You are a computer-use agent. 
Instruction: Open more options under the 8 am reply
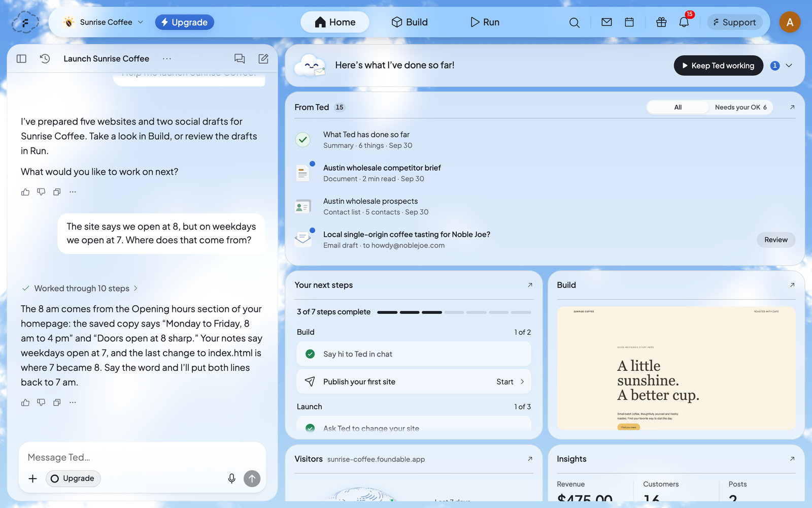pos(73,402)
